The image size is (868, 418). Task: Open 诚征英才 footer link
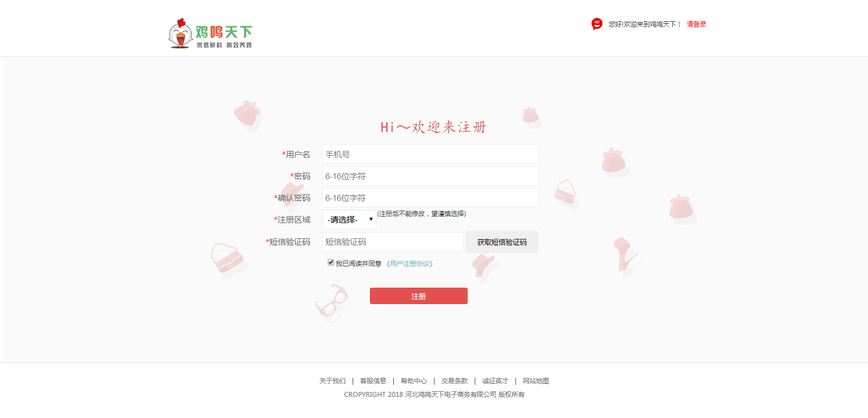[495, 381]
